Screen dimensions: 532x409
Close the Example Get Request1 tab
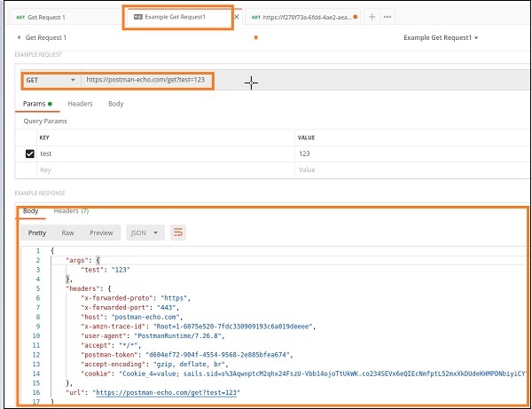pos(236,17)
